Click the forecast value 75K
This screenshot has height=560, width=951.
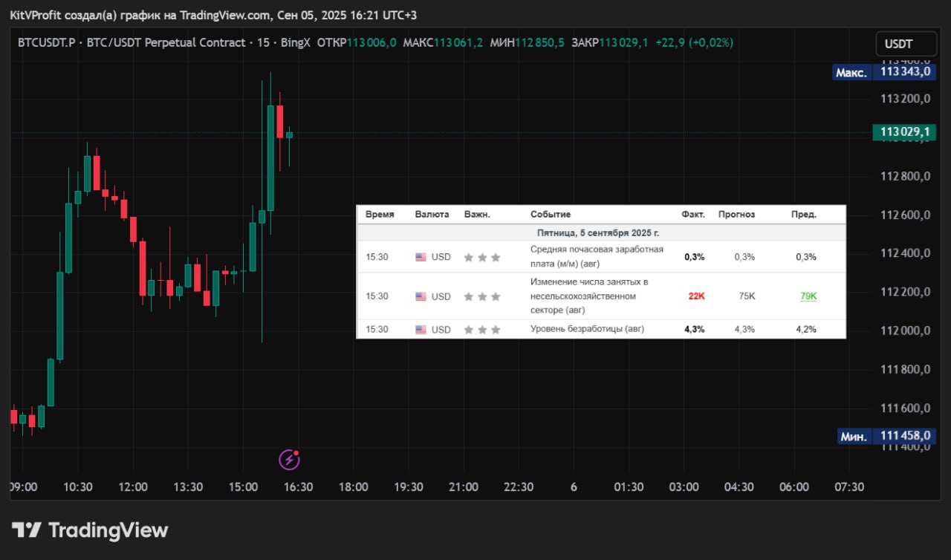point(747,296)
